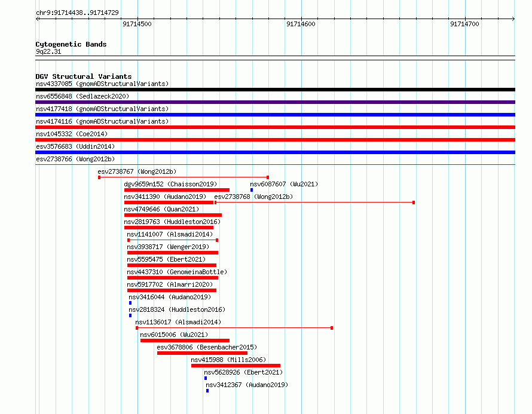Image resolution: width=532 pixels, height=414 pixels.
Task: Select the thin nsv1136017 variant line
Action: pyautogui.click(x=234, y=328)
